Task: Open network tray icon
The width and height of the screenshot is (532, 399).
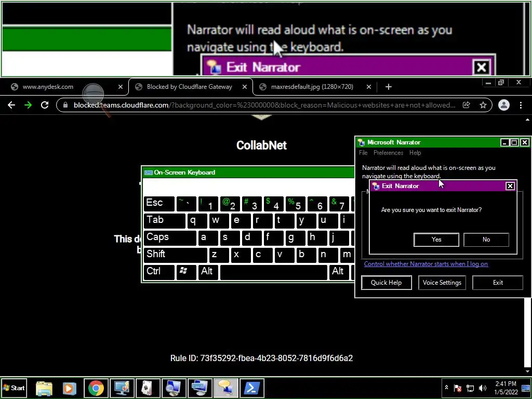Action: pyautogui.click(x=470, y=388)
